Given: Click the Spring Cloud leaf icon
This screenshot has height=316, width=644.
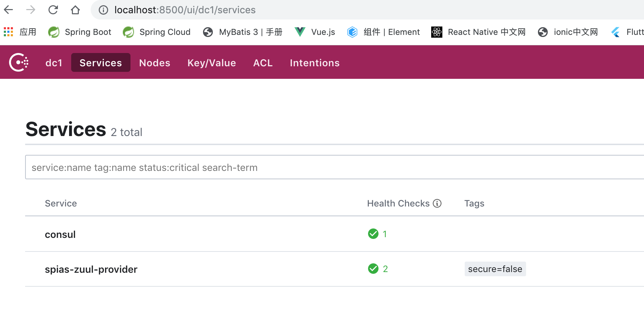Looking at the screenshot, I should [128, 32].
